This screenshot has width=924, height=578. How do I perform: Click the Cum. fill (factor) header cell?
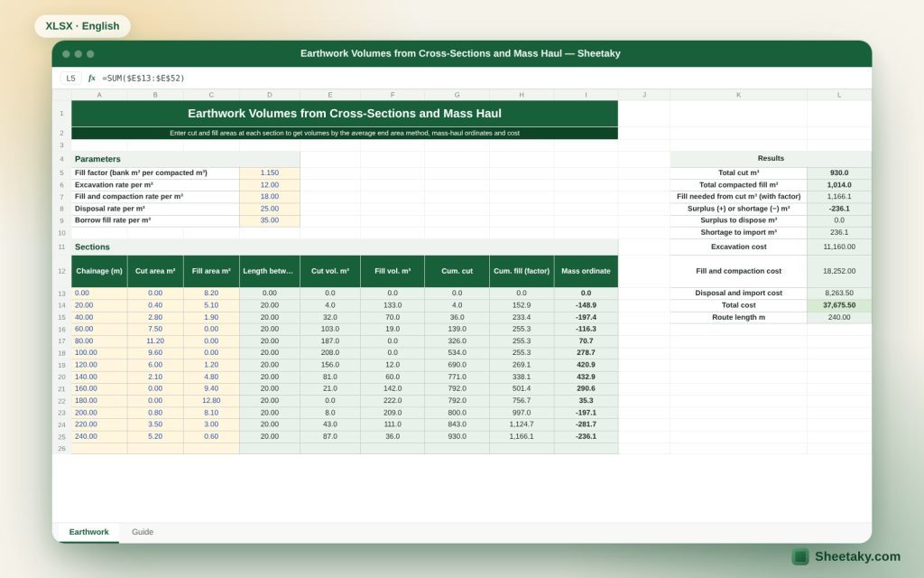(522, 271)
